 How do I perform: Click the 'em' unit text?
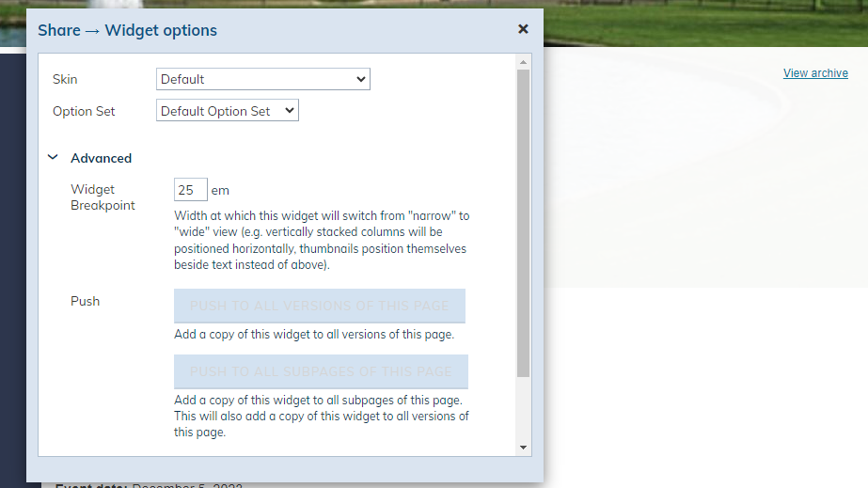pos(220,190)
